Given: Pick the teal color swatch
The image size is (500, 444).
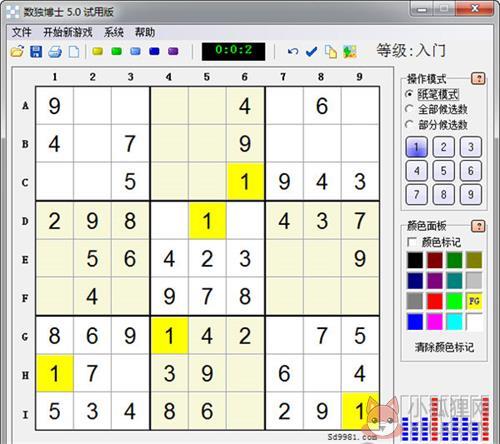Looking at the screenshot, I should coord(454,281).
